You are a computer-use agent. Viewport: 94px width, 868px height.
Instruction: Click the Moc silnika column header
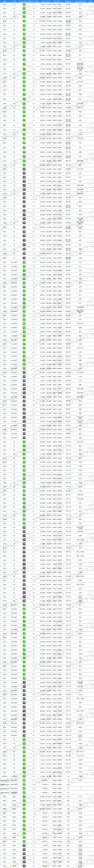[57, 1]
